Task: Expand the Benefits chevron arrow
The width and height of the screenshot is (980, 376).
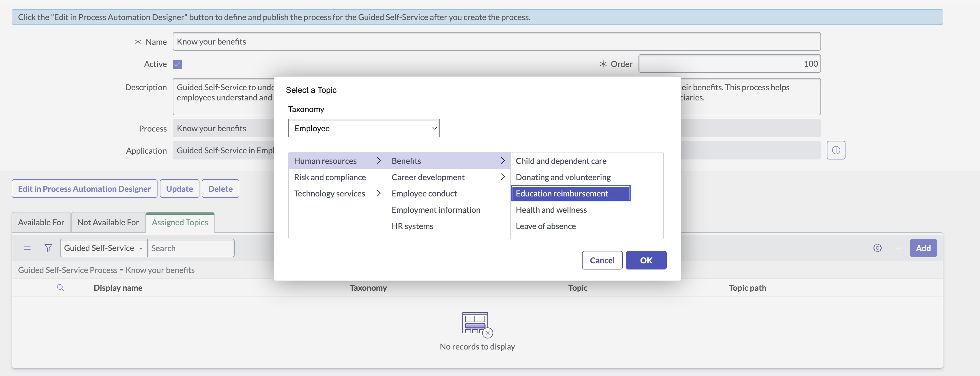Action: [503, 161]
